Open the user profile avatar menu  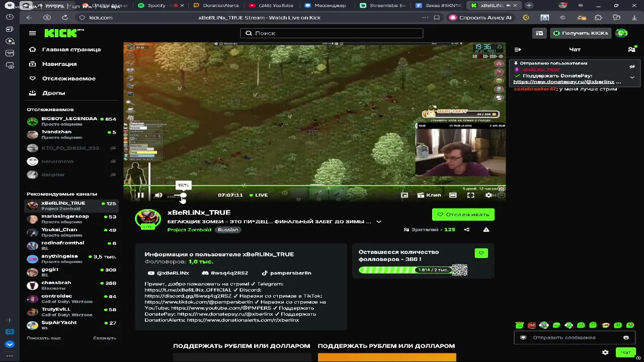pos(622,33)
